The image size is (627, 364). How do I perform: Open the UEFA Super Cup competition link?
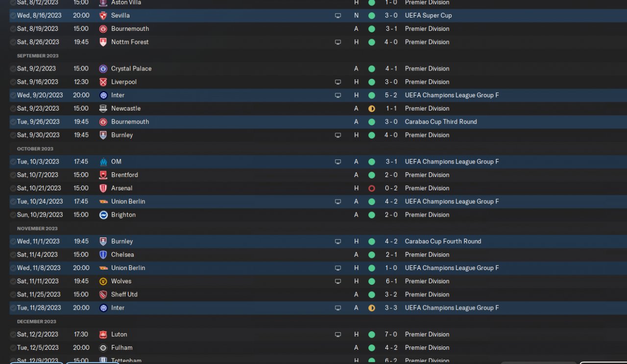point(428,16)
